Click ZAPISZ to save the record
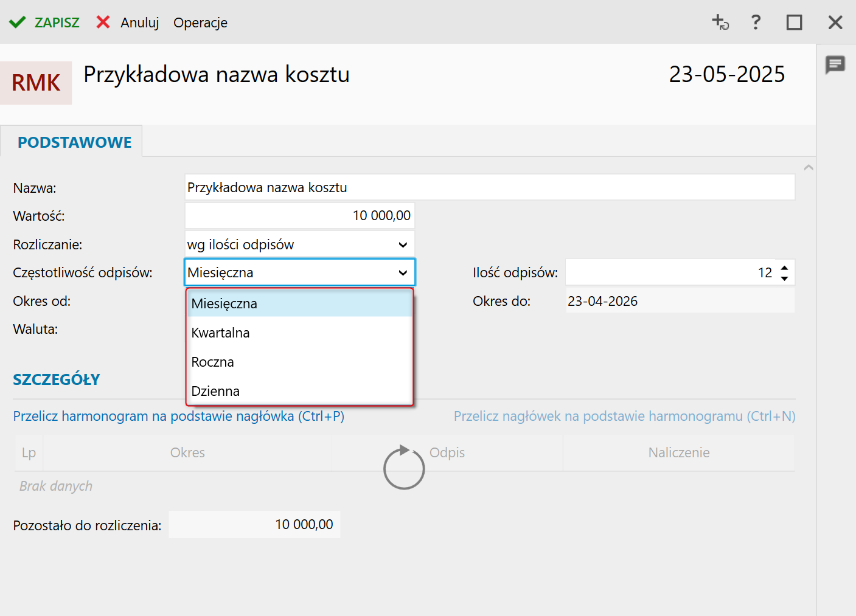Image resolution: width=856 pixels, height=616 pixels. click(57, 22)
